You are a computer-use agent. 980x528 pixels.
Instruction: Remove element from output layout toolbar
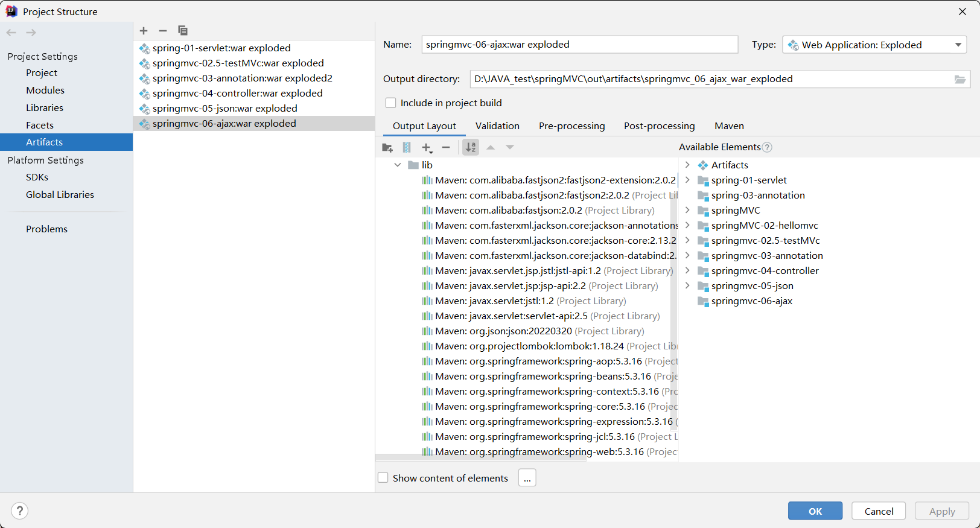click(x=446, y=147)
